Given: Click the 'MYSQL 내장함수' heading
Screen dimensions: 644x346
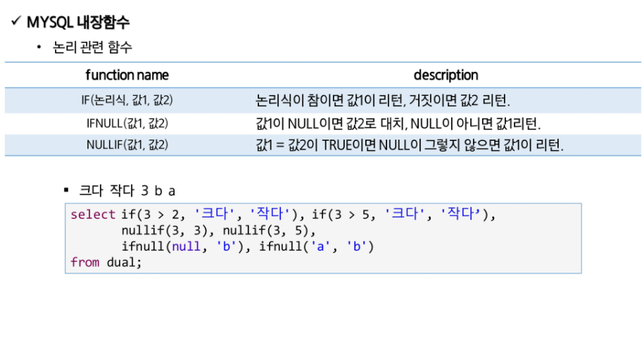Looking at the screenshot, I should (x=78, y=22).
